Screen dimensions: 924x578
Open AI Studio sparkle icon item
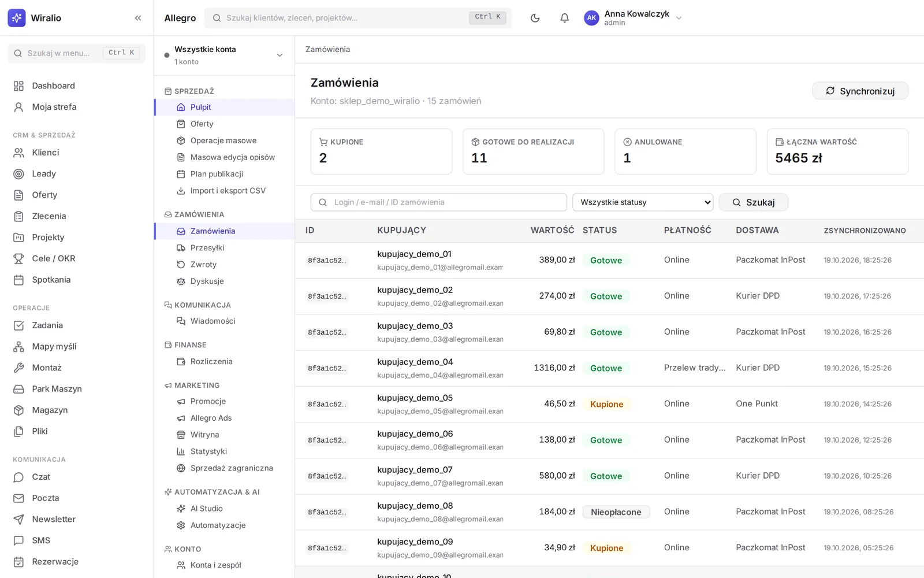225,509
